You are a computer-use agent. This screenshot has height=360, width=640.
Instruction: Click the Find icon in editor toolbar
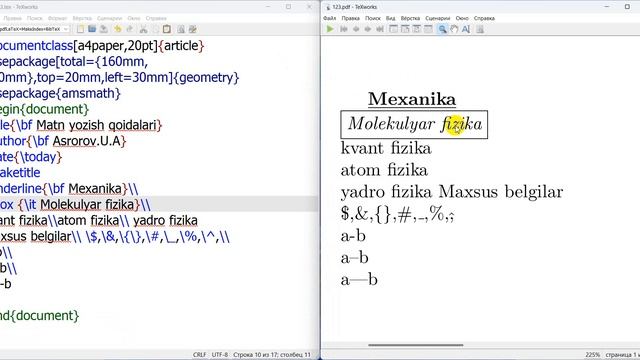[x=180, y=29]
